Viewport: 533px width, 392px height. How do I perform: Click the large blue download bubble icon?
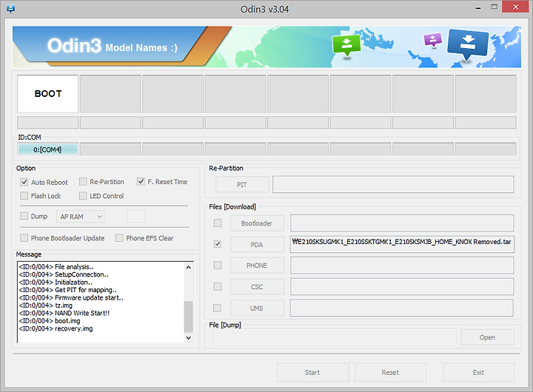468,44
